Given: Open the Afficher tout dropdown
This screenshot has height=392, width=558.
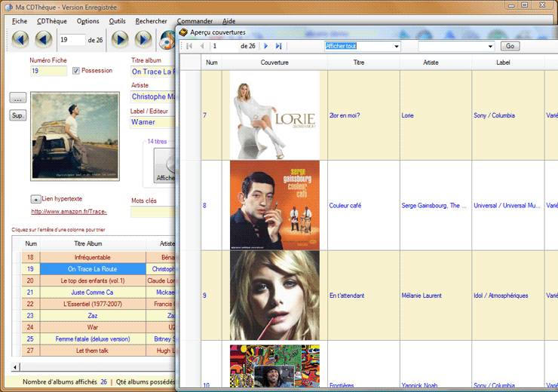Looking at the screenshot, I should click(397, 46).
